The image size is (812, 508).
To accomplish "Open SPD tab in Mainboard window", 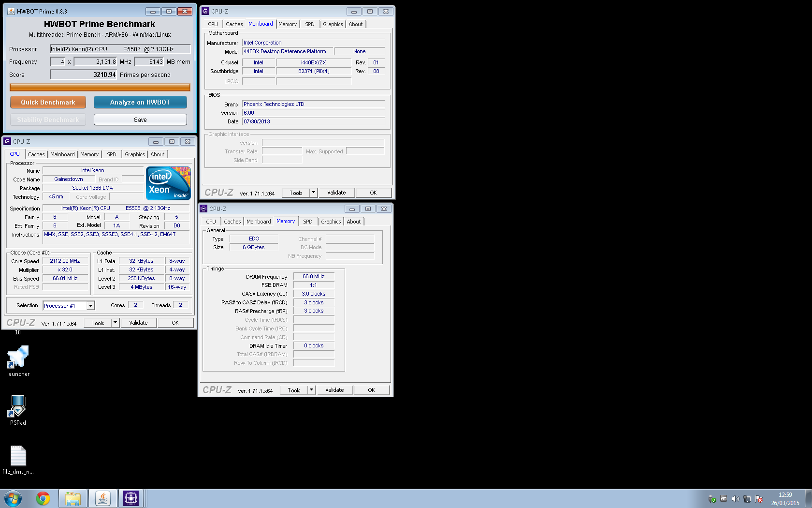I will pyautogui.click(x=310, y=24).
